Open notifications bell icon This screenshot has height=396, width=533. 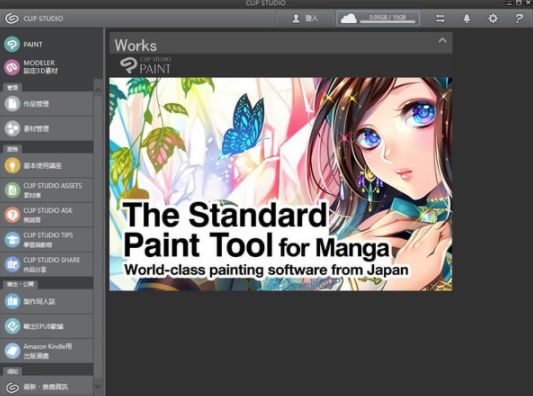pos(467,18)
